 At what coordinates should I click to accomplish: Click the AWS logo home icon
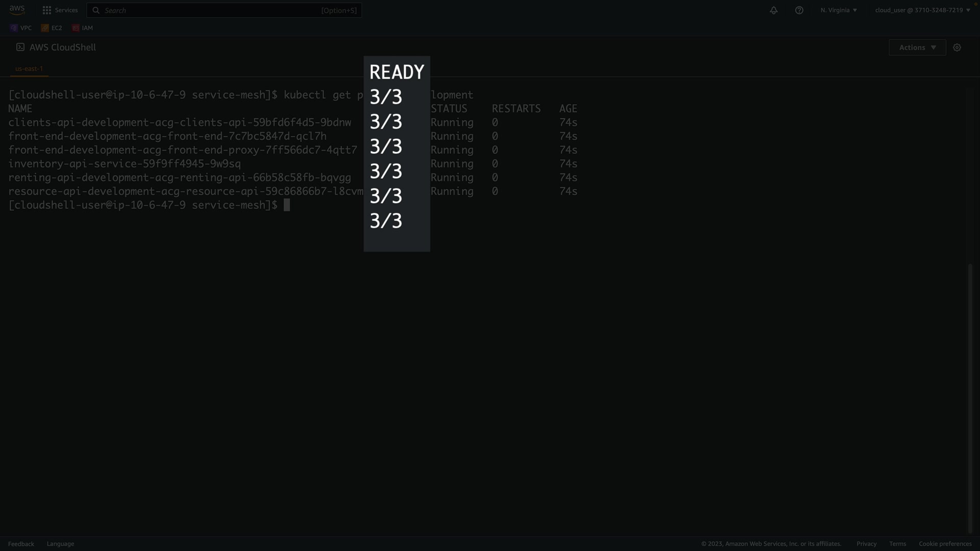click(x=17, y=10)
